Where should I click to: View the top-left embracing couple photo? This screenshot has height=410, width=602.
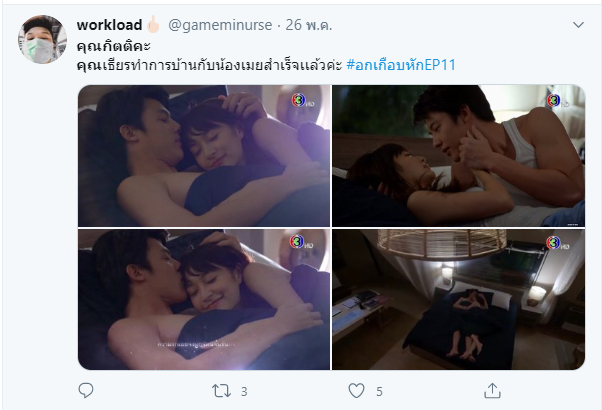coord(204,155)
